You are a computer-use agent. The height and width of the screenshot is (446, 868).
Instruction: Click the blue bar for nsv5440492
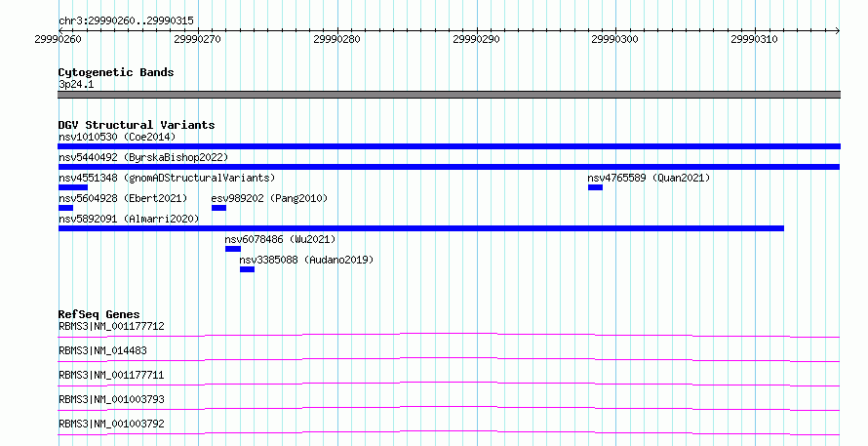(449, 167)
